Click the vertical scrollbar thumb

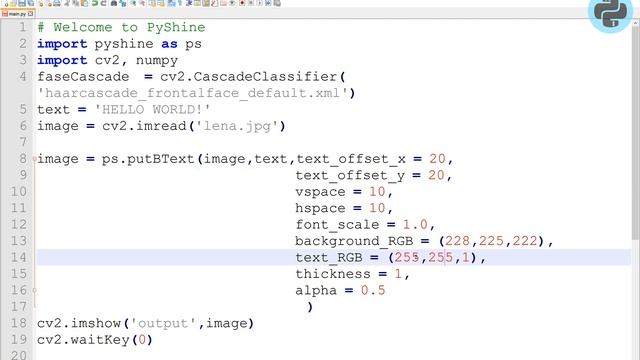(636, 133)
